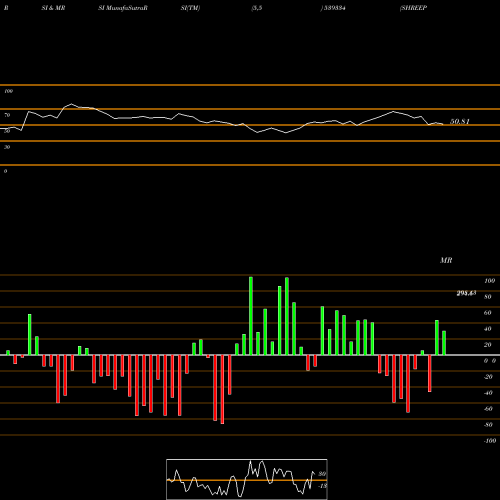Click the MR label above the histogram

pyautogui.click(x=446, y=260)
